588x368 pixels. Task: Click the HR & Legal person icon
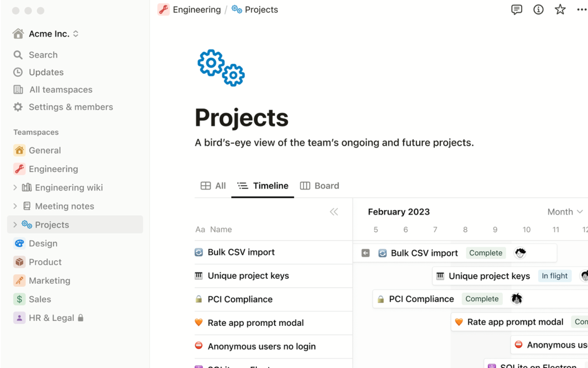(x=19, y=318)
